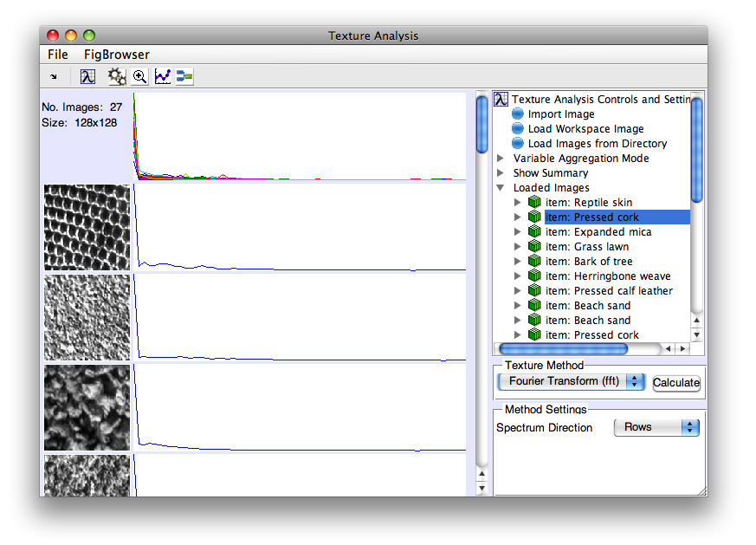This screenshot has height=545, width=756.
Task: Open the FigBrowser menu
Action: 116,55
